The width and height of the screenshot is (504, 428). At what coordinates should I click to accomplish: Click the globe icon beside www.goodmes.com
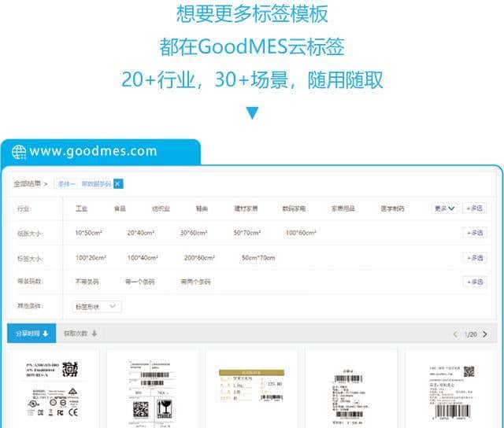point(19,152)
